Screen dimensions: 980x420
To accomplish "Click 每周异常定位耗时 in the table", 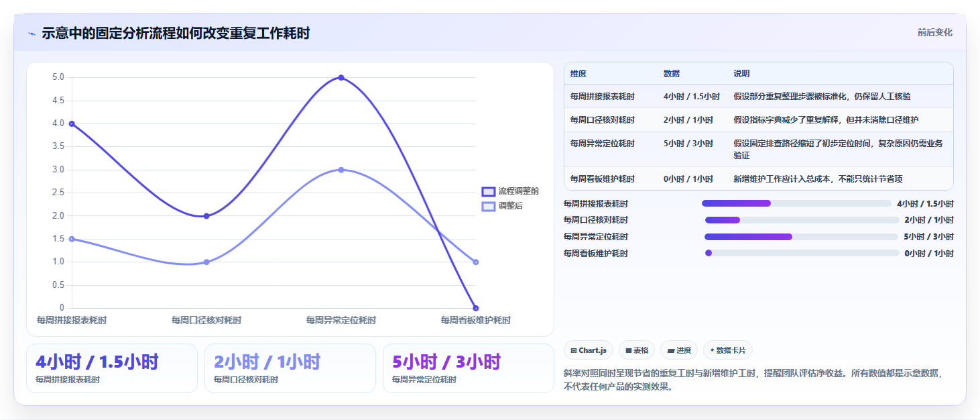I will point(603,144).
